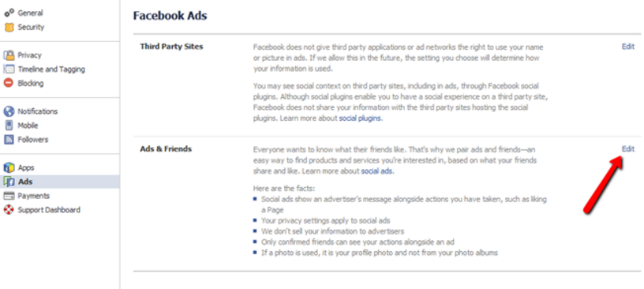The height and width of the screenshot is (289, 644).
Task: Click the Followers feed icon
Action: pos(9,140)
